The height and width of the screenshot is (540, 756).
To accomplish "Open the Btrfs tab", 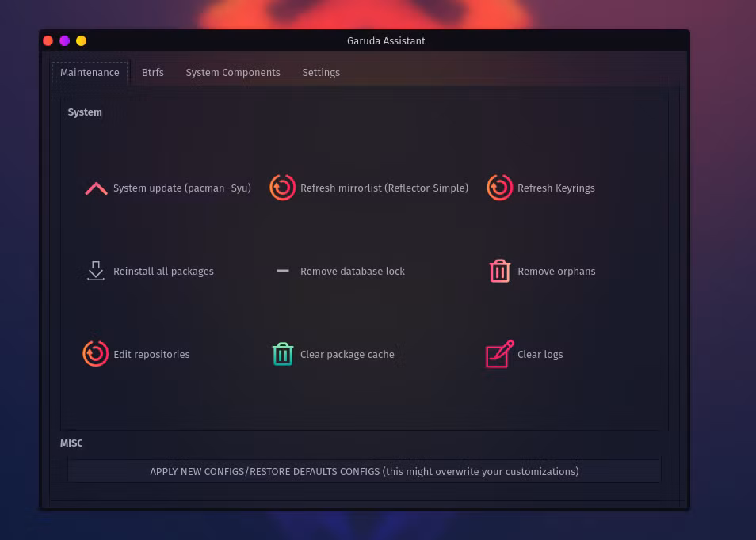I will (153, 72).
